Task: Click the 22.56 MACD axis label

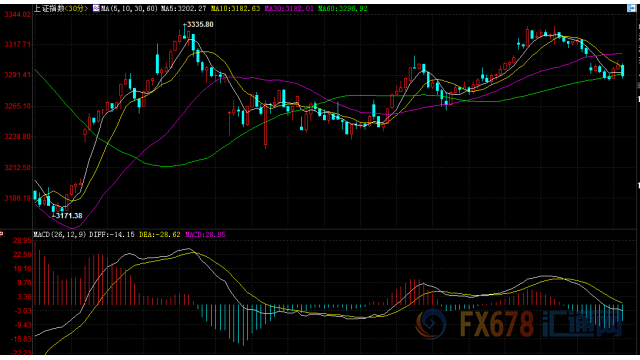Action: click(22, 255)
